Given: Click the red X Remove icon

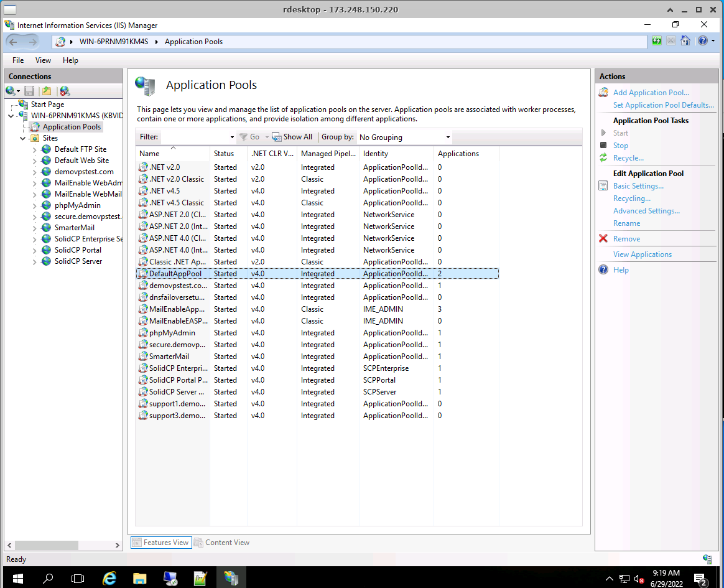Looking at the screenshot, I should [603, 238].
